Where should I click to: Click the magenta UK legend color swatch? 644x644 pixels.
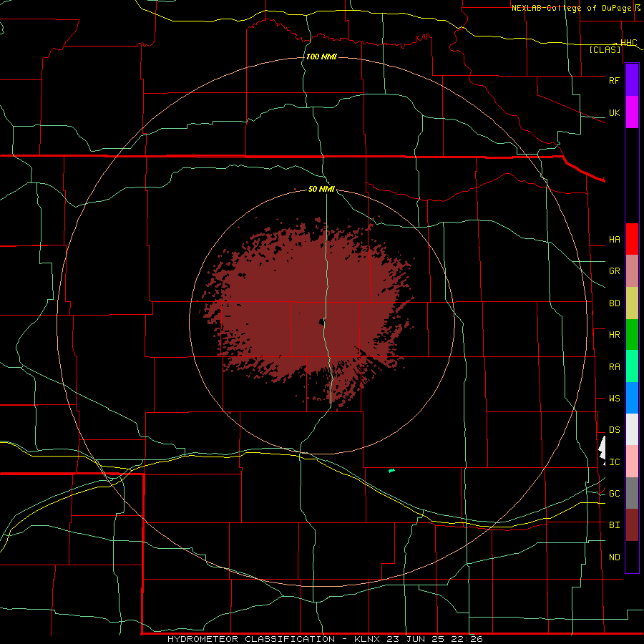[x=632, y=112]
